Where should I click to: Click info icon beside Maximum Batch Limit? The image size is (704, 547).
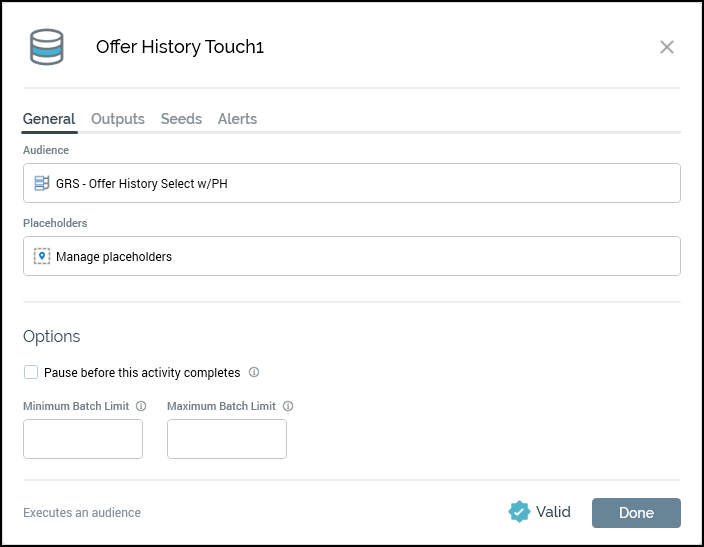(288, 407)
